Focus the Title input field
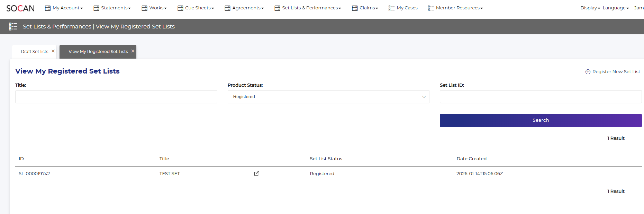This screenshot has height=214, width=644. [116, 97]
